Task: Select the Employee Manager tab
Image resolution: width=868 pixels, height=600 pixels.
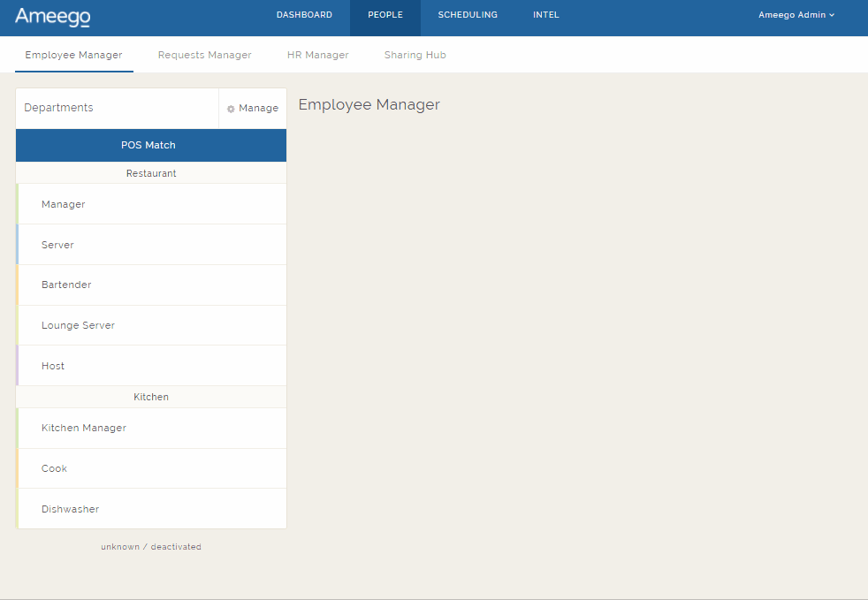Action: 73,54
